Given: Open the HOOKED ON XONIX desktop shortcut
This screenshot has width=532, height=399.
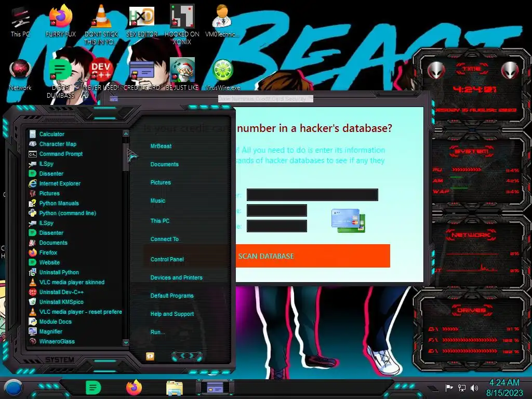Looking at the screenshot, I should (182, 24).
